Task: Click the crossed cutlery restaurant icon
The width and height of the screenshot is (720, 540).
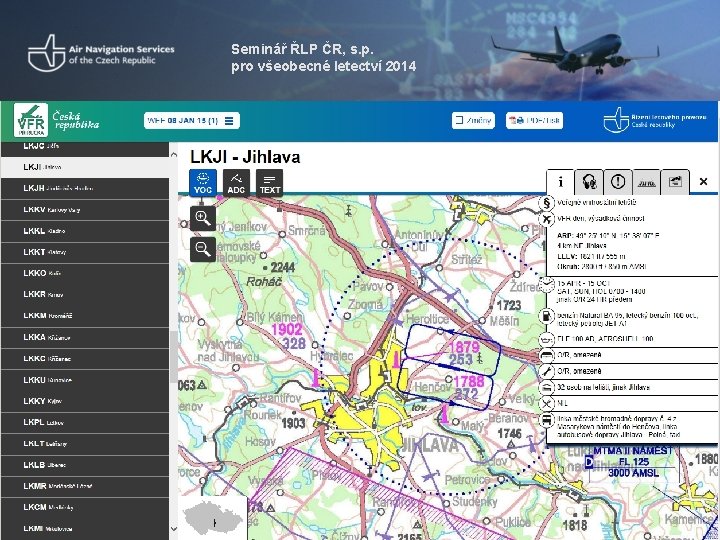Action: (546, 404)
